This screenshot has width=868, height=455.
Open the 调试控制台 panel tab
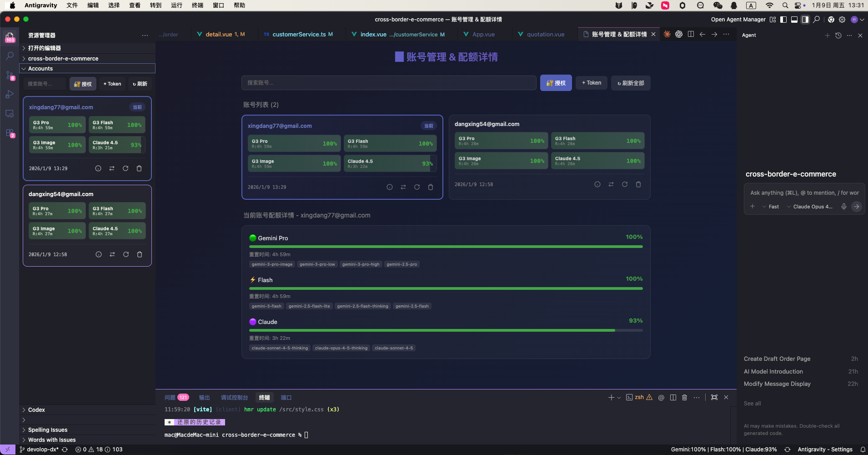[235, 397]
